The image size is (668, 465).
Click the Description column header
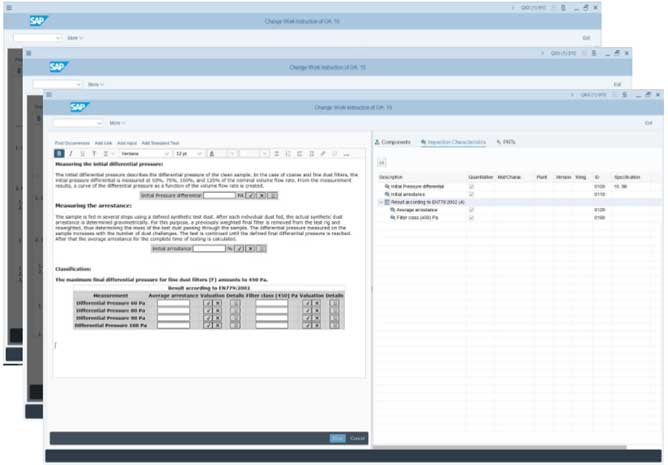(391, 177)
